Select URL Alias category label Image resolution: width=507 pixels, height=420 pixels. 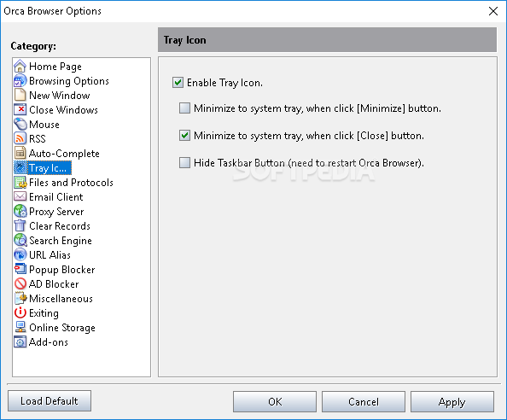click(x=50, y=254)
